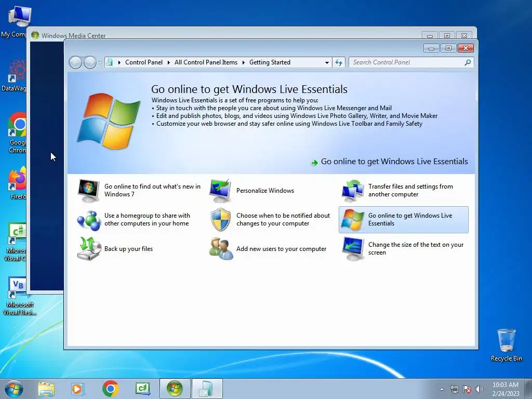Image resolution: width=532 pixels, height=399 pixels.
Task: Click the volume speaker tray icon
Action: click(480, 389)
